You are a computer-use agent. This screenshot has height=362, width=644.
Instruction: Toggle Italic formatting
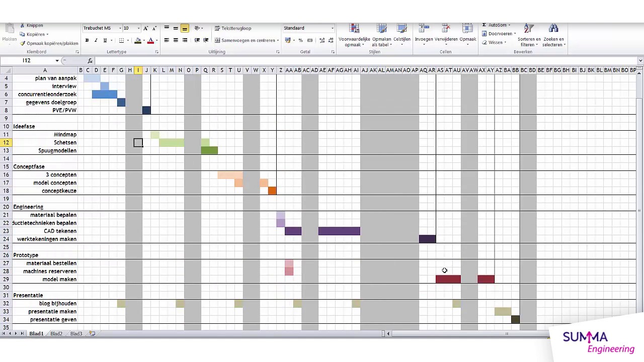click(x=96, y=40)
